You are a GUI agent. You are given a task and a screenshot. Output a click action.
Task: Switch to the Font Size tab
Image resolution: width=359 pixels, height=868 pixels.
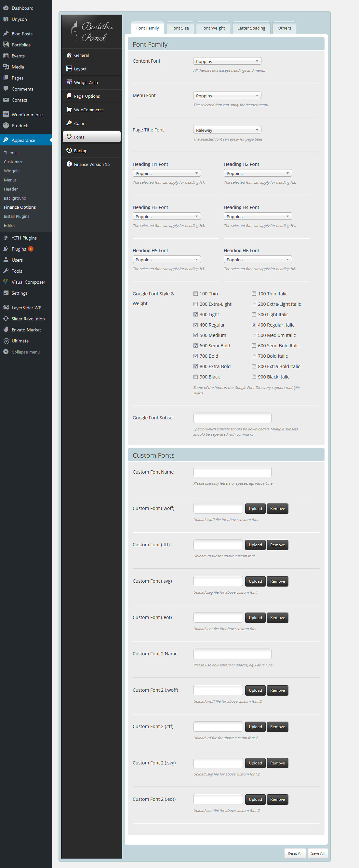coord(180,28)
